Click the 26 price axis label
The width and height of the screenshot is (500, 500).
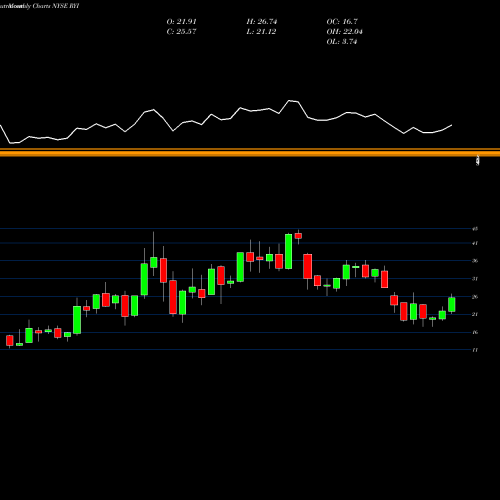[x=475, y=297]
